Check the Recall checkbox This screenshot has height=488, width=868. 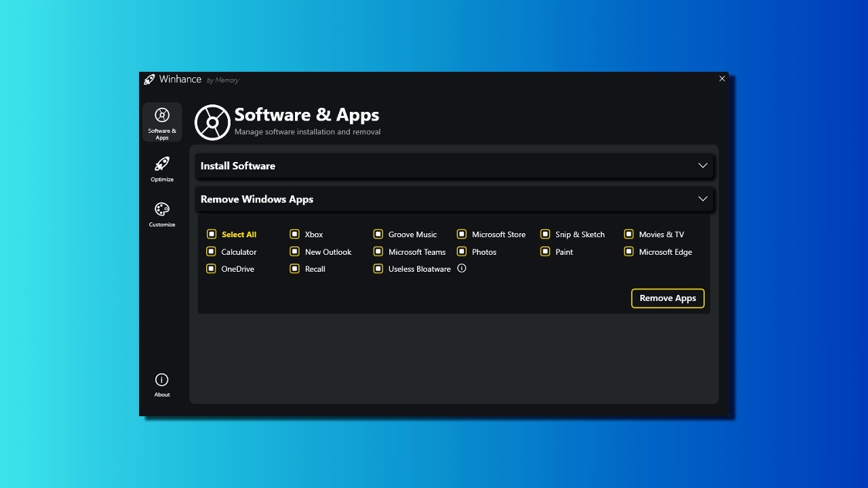click(x=294, y=268)
